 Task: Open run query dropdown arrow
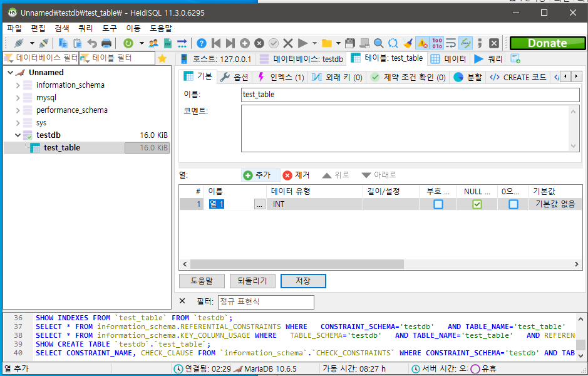click(x=314, y=43)
